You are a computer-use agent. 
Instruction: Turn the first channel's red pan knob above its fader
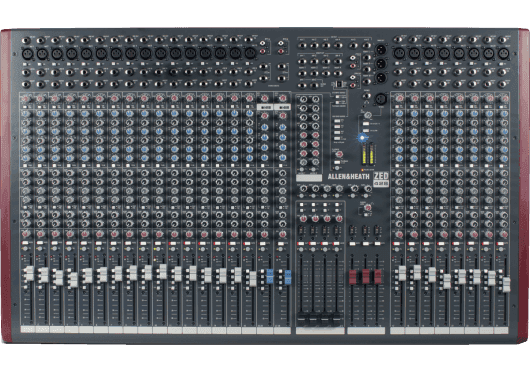[26, 234]
